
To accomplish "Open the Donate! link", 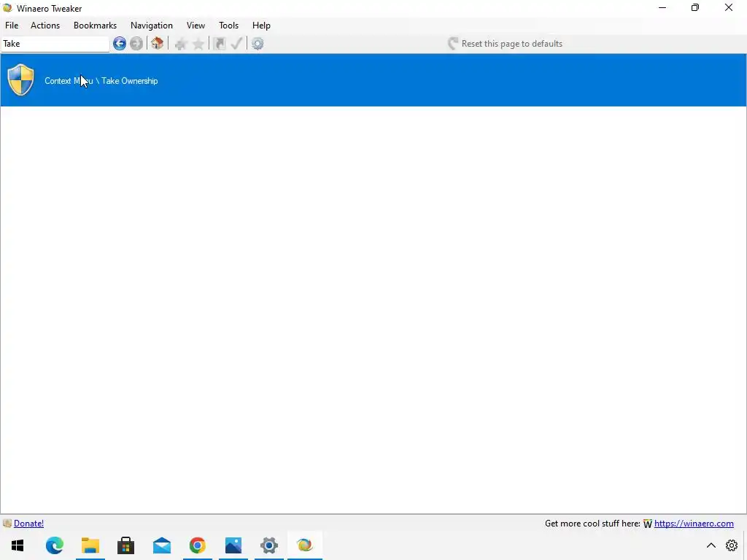I will pyautogui.click(x=28, y=524).
